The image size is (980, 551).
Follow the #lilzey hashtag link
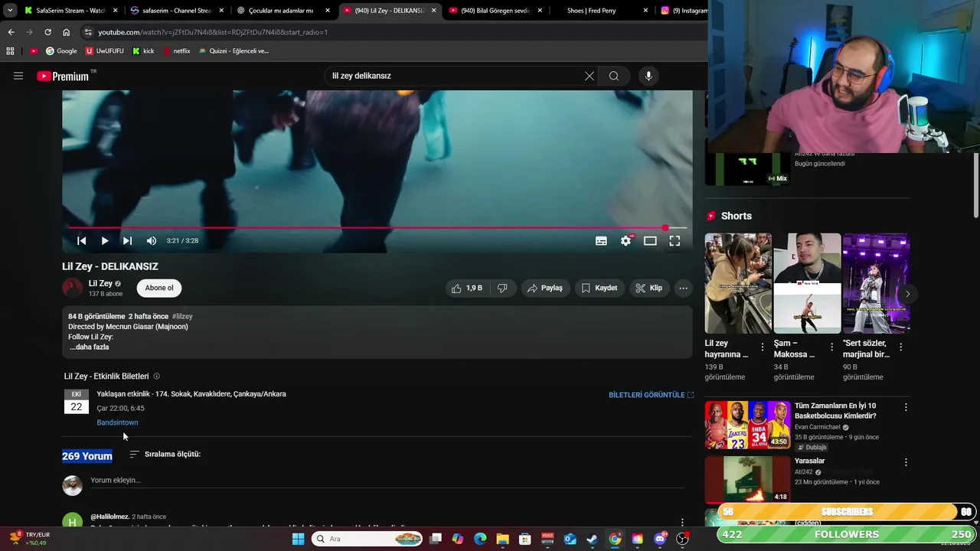[x=182, y=316]
